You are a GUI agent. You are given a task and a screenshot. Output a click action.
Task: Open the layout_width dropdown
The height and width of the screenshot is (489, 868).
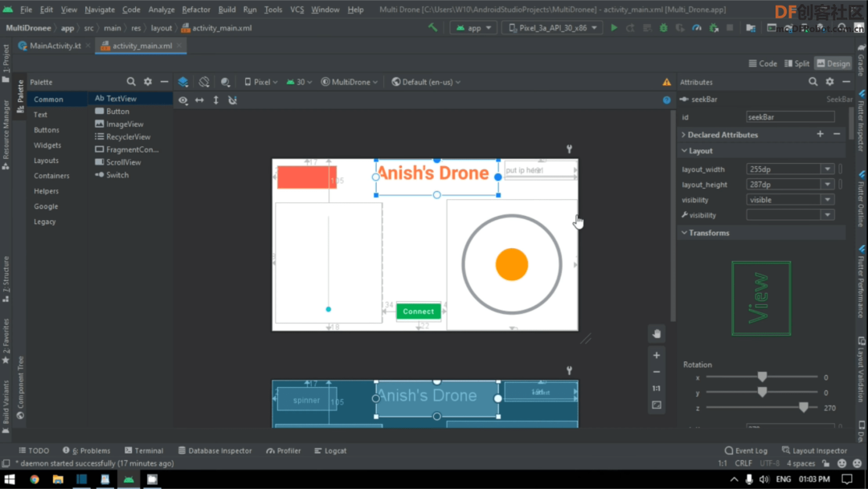pyautogui.click(x=827, y=169)
